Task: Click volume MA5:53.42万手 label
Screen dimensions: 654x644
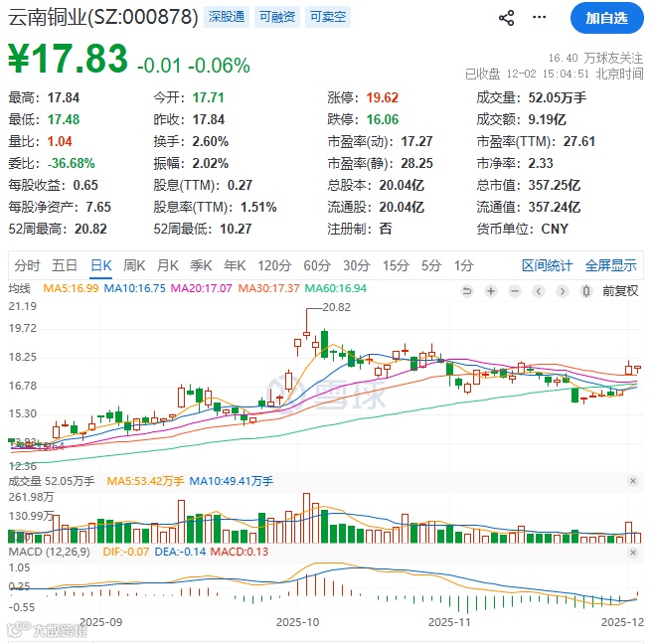Action: click(x=145, y=481)
